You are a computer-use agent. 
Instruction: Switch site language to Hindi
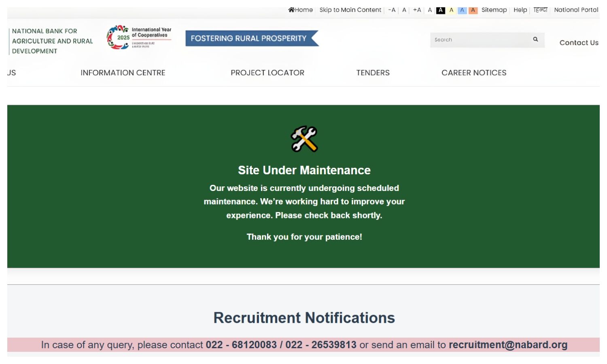tap(540, 10)
